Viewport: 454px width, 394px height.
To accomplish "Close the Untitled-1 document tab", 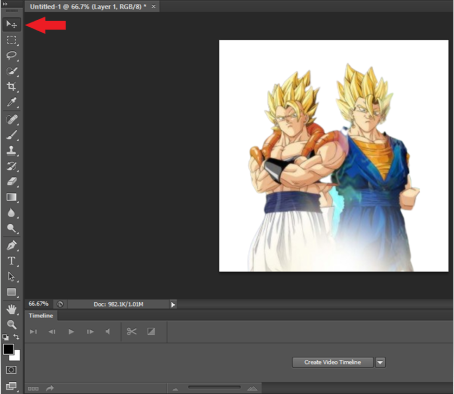I will [x=153, y=6].
